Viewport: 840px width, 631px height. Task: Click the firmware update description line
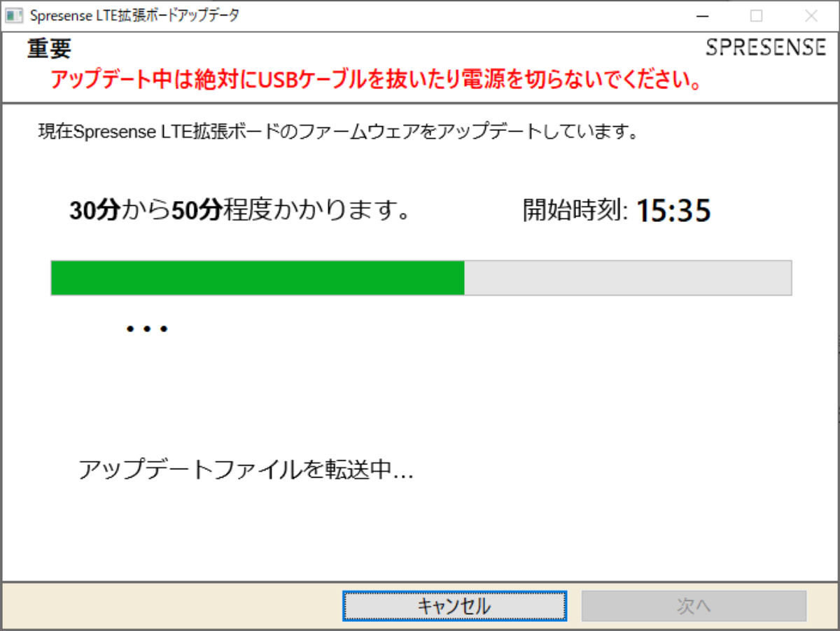[x=337, y=132]
